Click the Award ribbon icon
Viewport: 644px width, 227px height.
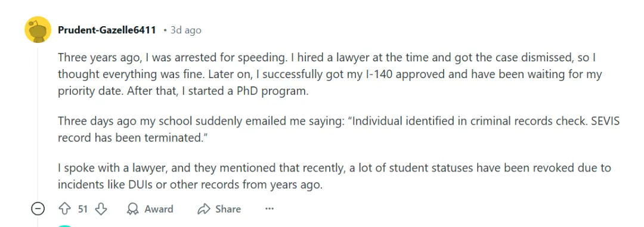[x=132, y=209]
